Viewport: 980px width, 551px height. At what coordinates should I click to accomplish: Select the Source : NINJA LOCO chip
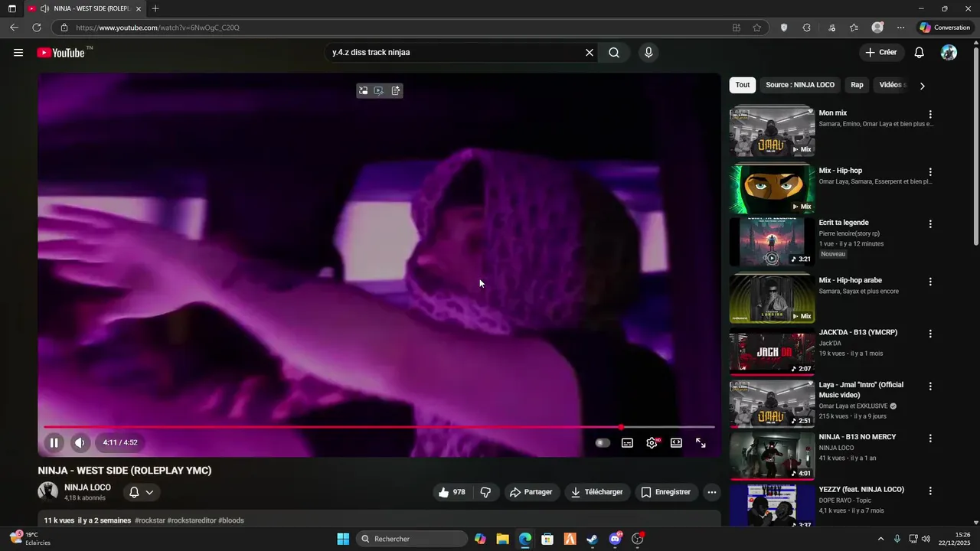800,85
